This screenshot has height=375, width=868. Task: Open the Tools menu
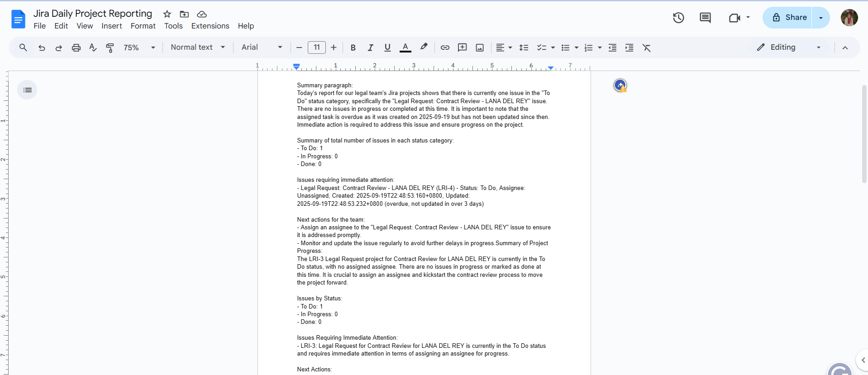(x=173, y=26)
